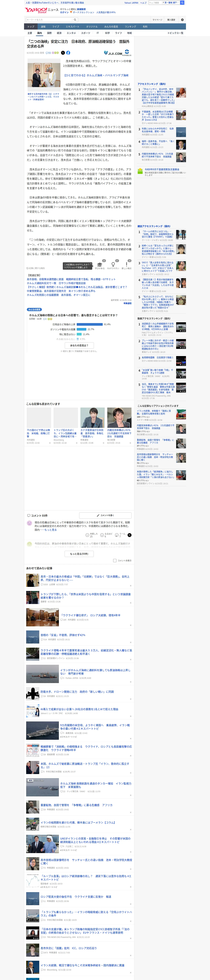Select the スポーツ category tab
Image resolution: width=210 pixels, height=980 pixels.
point(86,33)
